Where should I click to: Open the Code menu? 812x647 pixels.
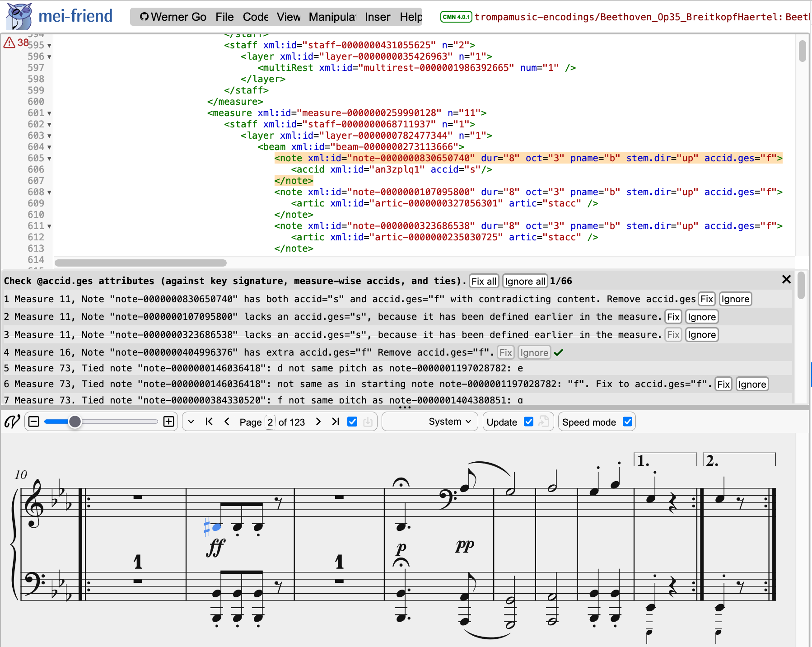pos(256,17)
